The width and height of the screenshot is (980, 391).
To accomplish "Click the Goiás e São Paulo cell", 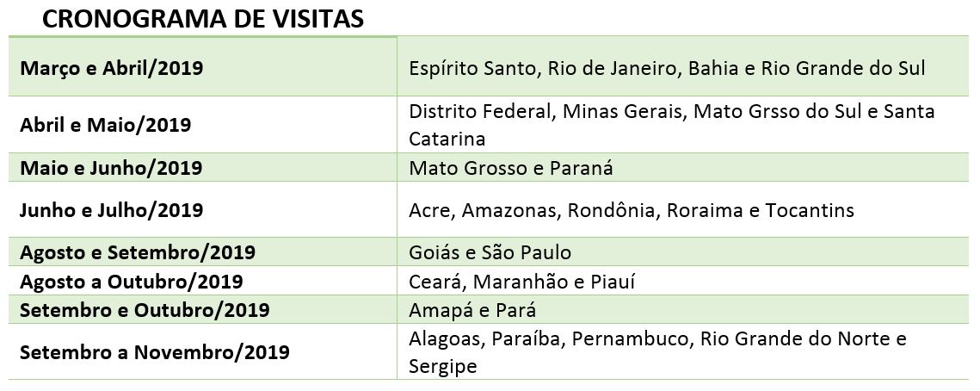I will pos(682,252).
